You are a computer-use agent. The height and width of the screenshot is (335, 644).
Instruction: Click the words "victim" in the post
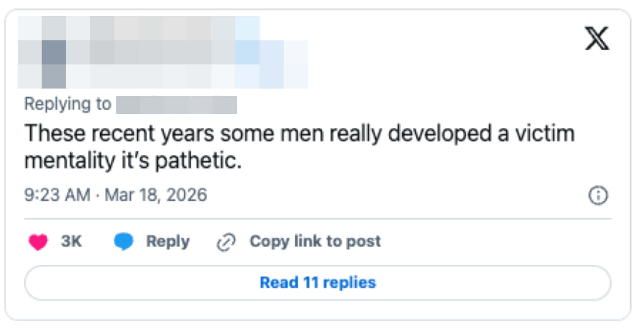pos(545,134)
